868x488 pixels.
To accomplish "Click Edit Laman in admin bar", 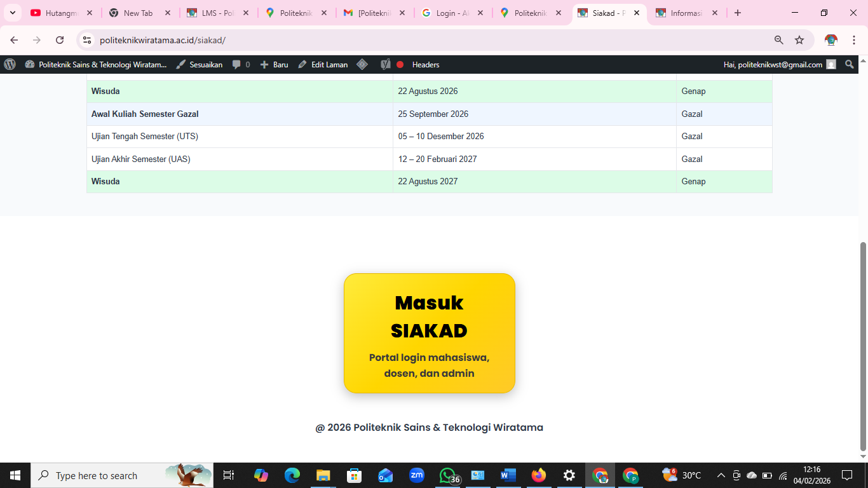I will pos(323,64).
